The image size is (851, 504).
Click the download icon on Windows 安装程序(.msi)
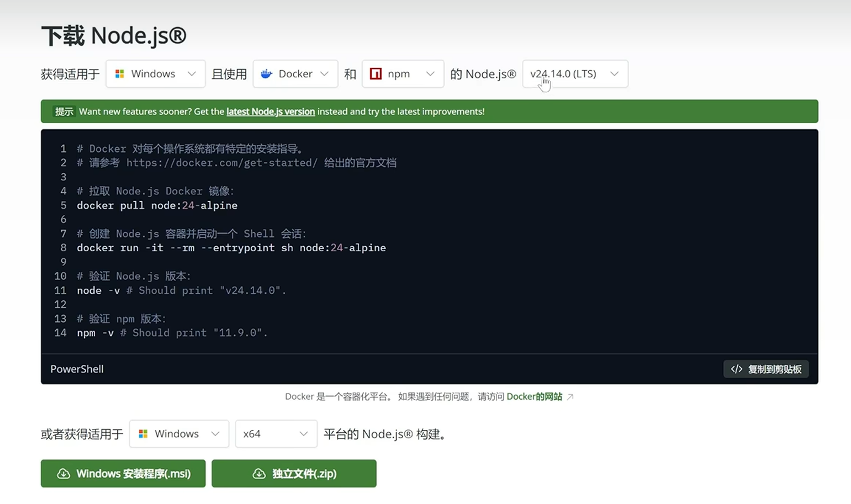click(63, 473)
